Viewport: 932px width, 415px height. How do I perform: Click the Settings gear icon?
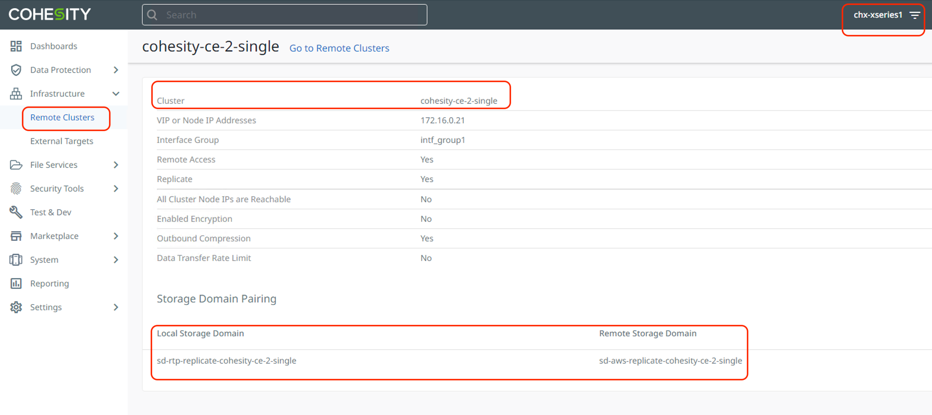pyautogui.click(x=16, y=307)
